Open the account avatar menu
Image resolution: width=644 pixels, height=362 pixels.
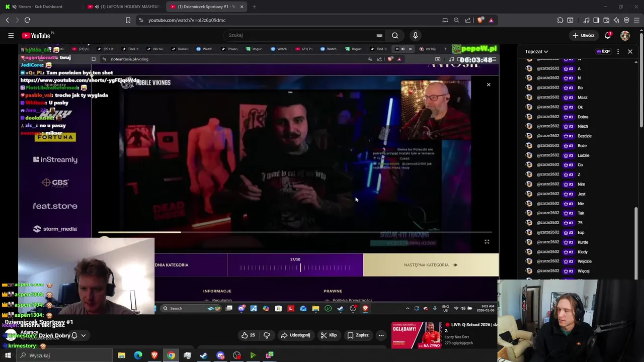pyautogui.click(x=625, y=35)
